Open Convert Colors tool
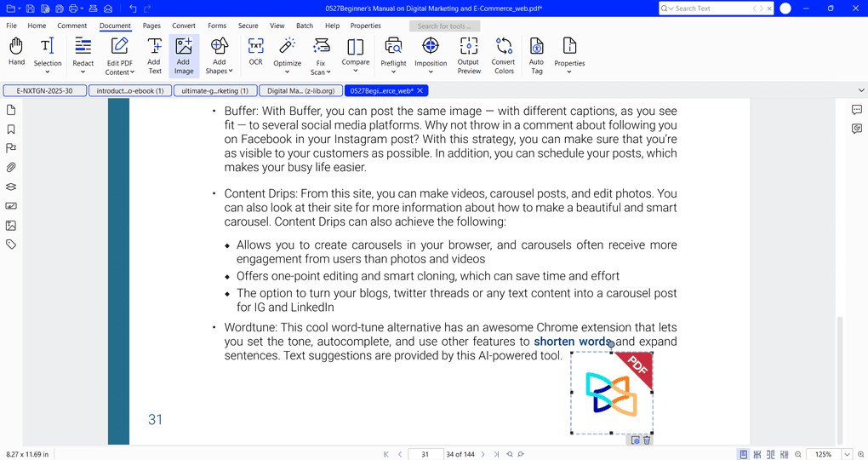Image resolution: width=868 pixels, height=460 pixels. (x=504, y=56)
